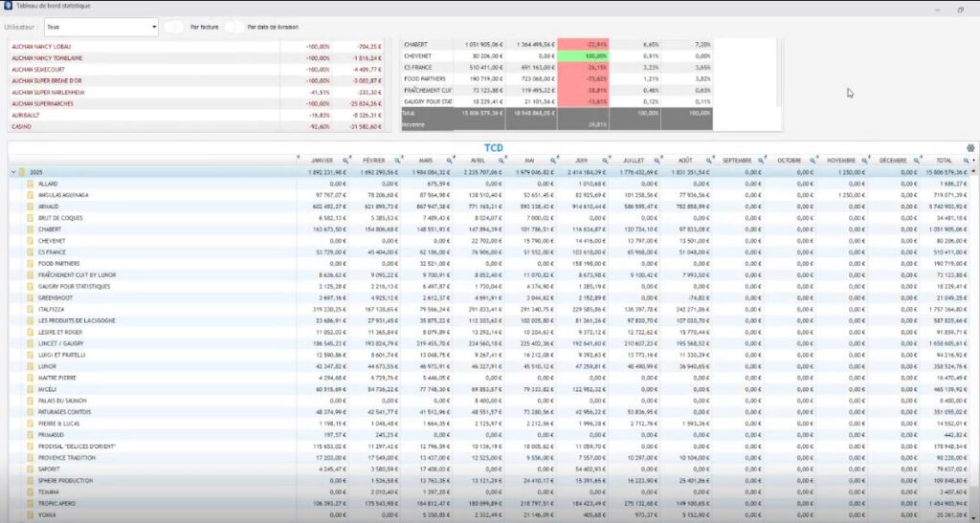
Task: Select the ANGULAS AGUINAGA row
Action: (490, 195)
